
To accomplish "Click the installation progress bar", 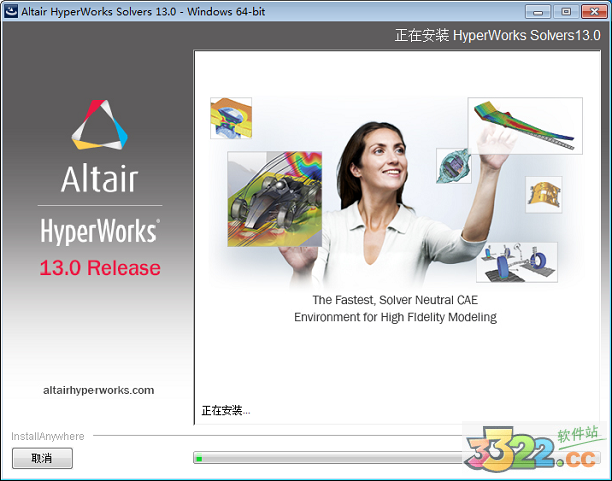I will pos(397,458).
